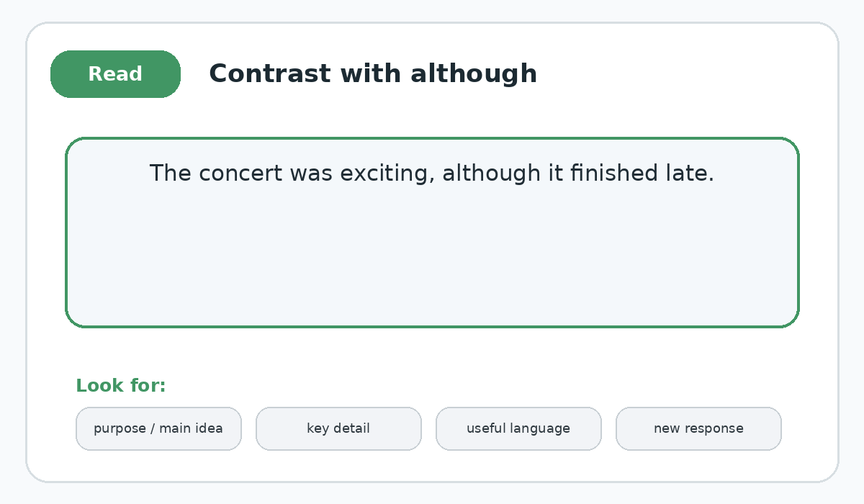This screenshot has height=504, width=864.
Task: Click the green Read button
Action: point(115,74)
